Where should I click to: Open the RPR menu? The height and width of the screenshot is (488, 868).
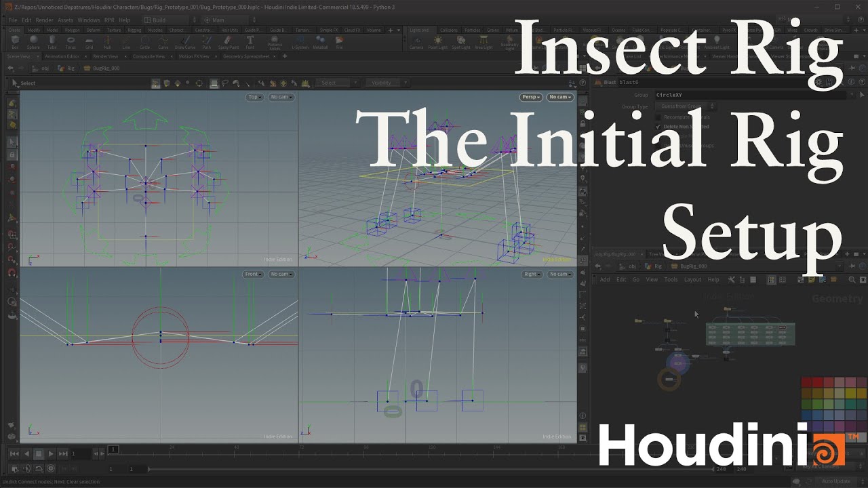pos(109,20)
